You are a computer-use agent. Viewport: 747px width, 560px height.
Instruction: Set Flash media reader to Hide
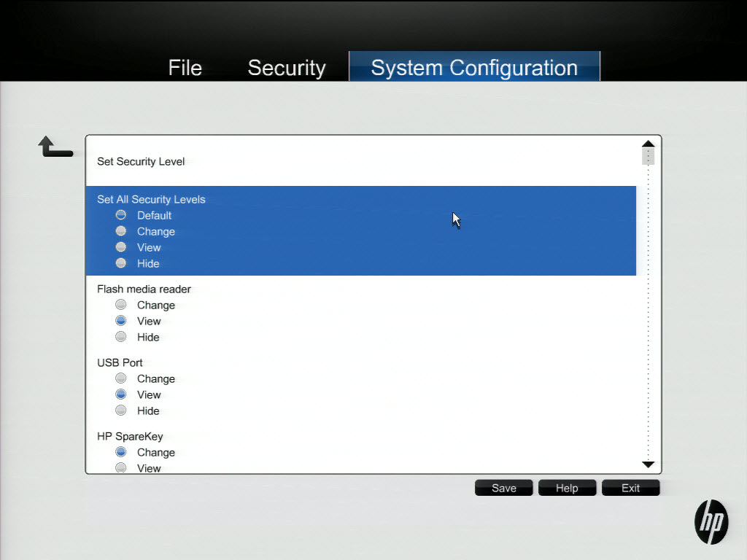[121, 337]
